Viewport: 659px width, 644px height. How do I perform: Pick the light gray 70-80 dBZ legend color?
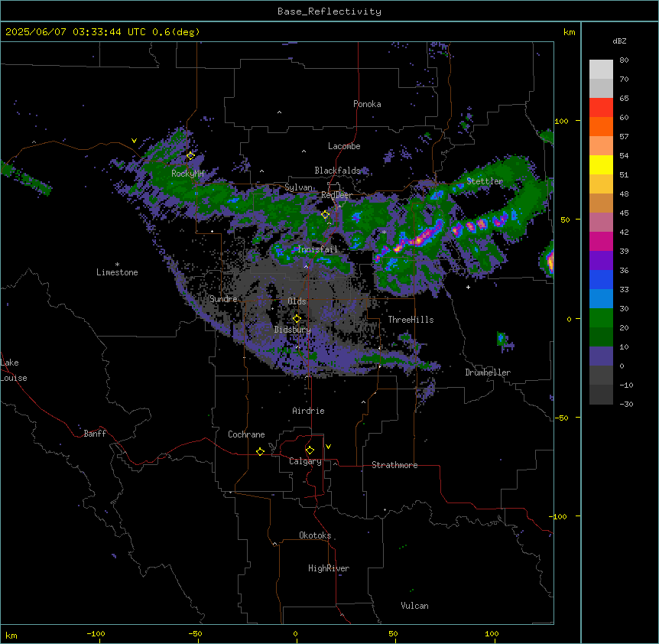point(601,70)
